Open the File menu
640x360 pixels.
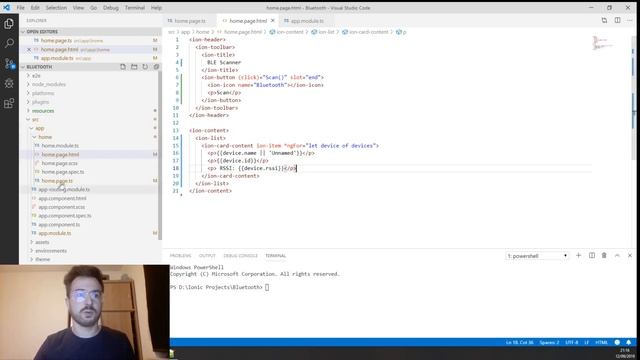pyautogui.click(x=20, y=8)
